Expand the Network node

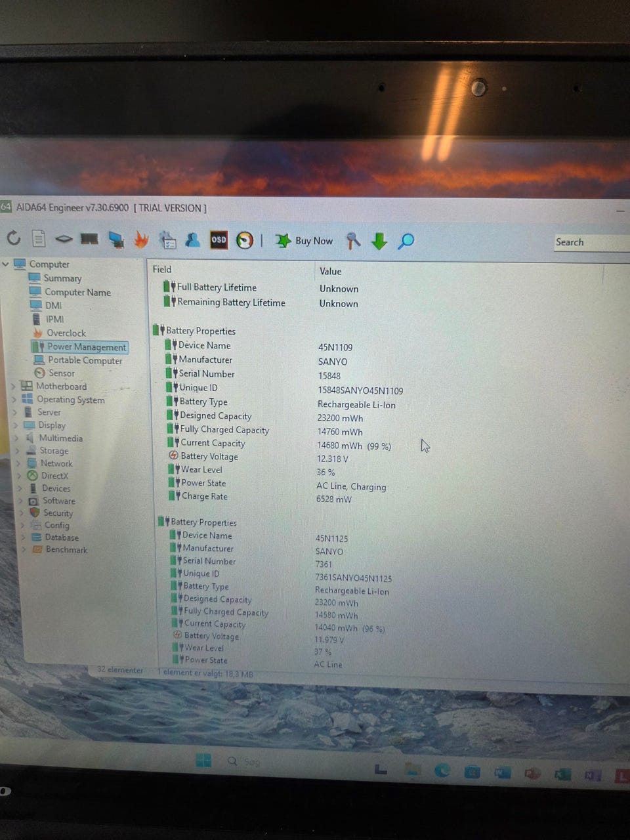[x=17, y=463]
